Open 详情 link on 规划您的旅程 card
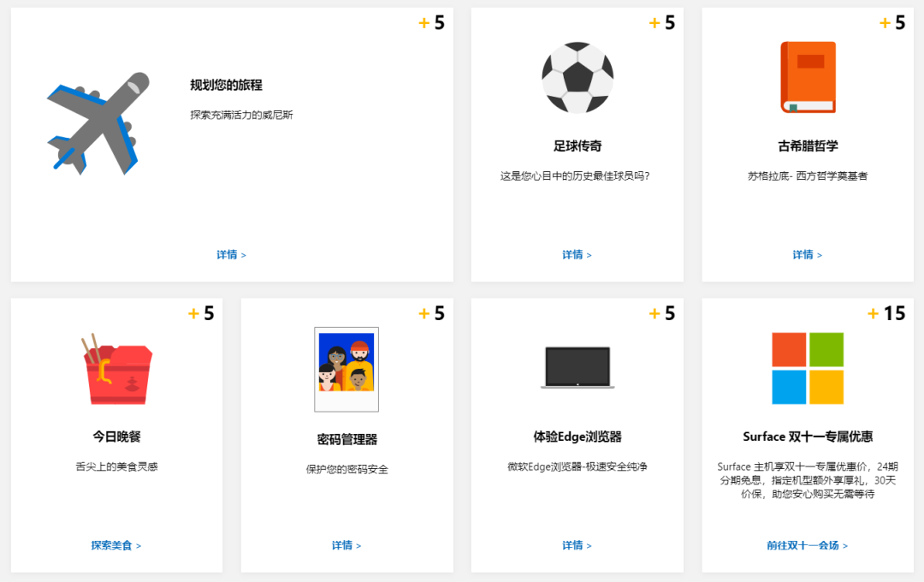 pos(231,255)
